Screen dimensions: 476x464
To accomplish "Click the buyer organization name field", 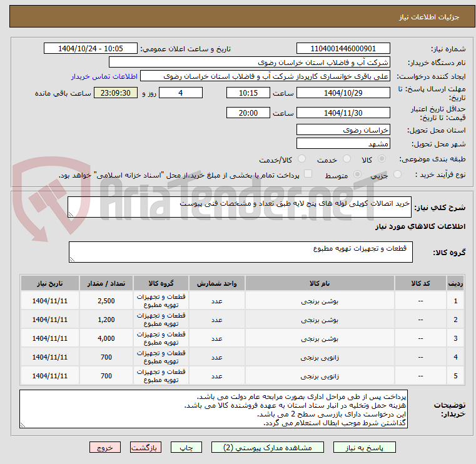I will pyautogui.click(x=249, y=63).
